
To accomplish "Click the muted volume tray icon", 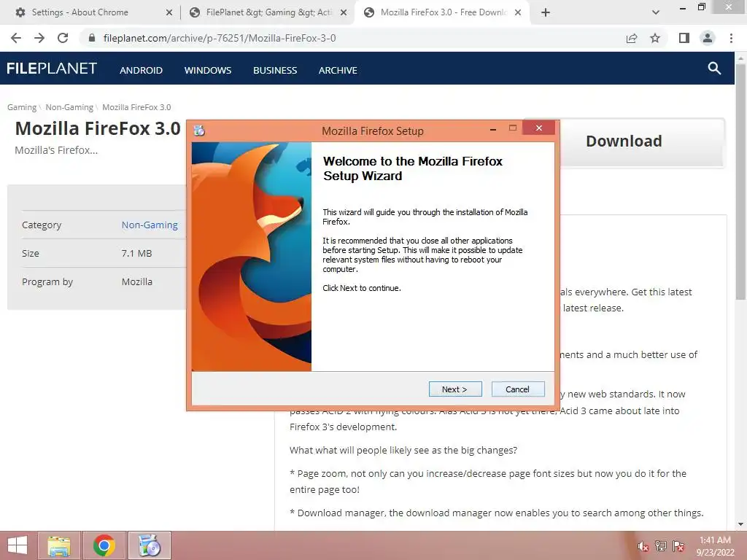I will (x=643, y=547).
